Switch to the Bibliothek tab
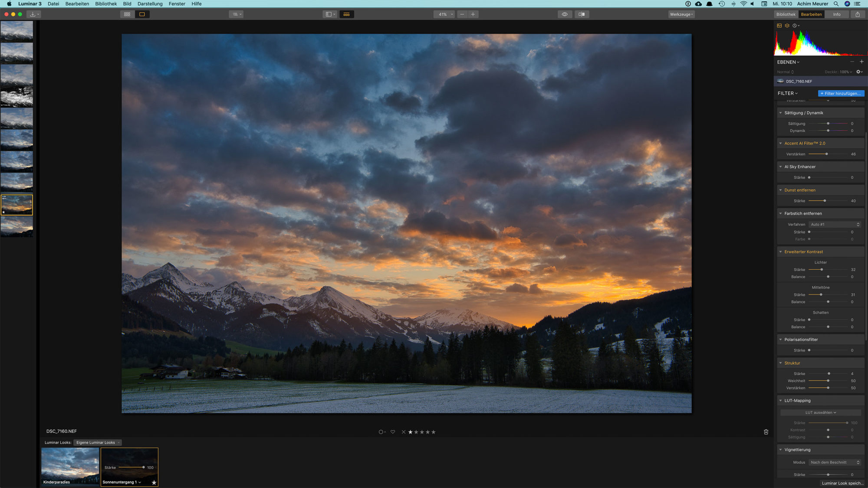The height and width of the screenshot is (488, 868). 786,14
